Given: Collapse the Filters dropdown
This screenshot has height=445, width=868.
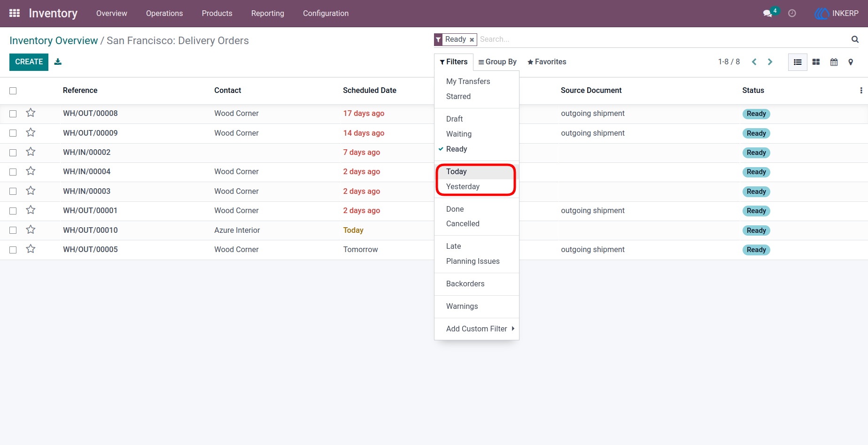Looking at the screenshot, I should click(x=454, y=62).
